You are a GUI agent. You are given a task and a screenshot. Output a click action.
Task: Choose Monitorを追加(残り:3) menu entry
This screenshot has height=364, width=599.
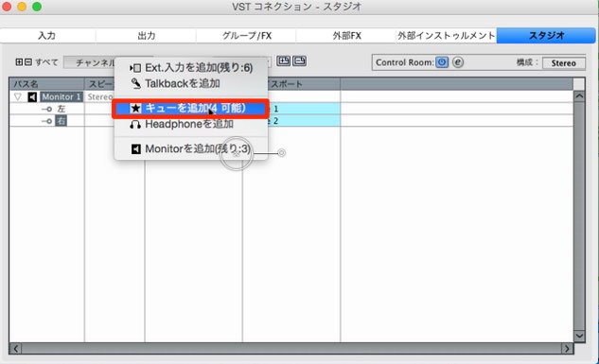191,148
